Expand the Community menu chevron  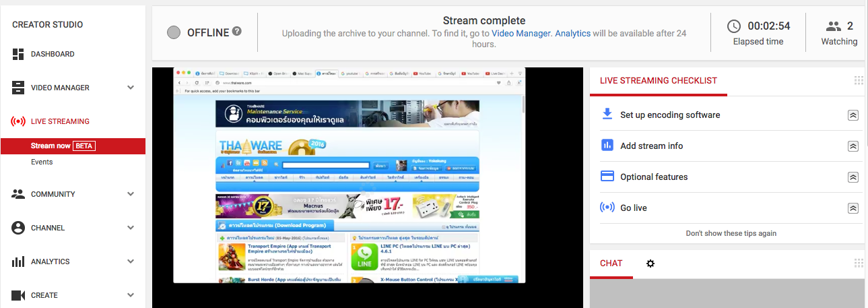coord(131,194)
